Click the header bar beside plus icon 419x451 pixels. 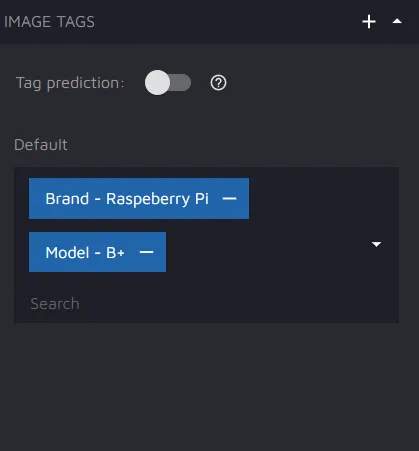227,22
